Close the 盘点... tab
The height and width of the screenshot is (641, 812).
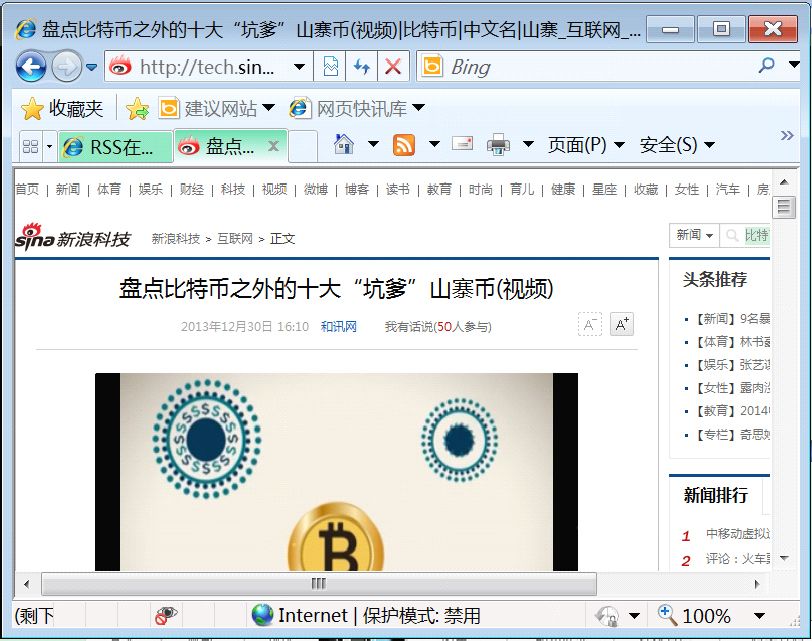point(273,147)
